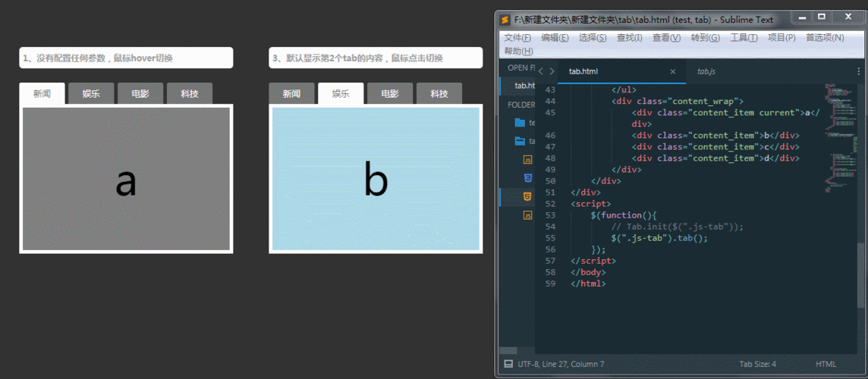This screenshot has height=379, width=868.
Task: Switch to the tab.html editor tab
Action: 621,71
